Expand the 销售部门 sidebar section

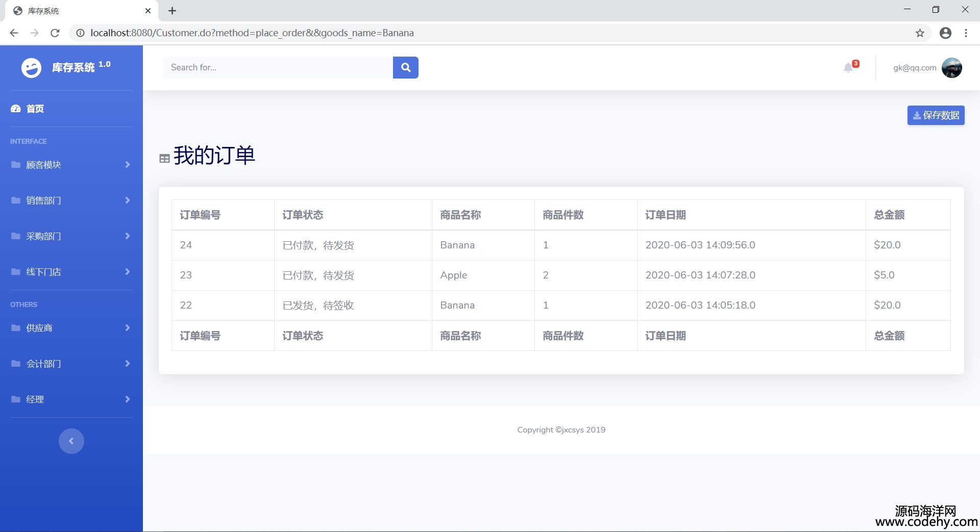[71, 200]
